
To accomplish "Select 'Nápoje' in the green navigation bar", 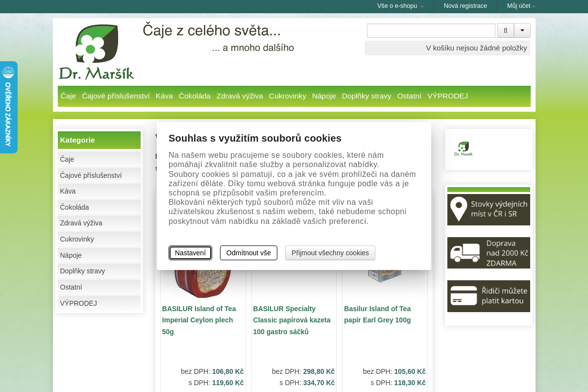I will [x=324, y=96].
